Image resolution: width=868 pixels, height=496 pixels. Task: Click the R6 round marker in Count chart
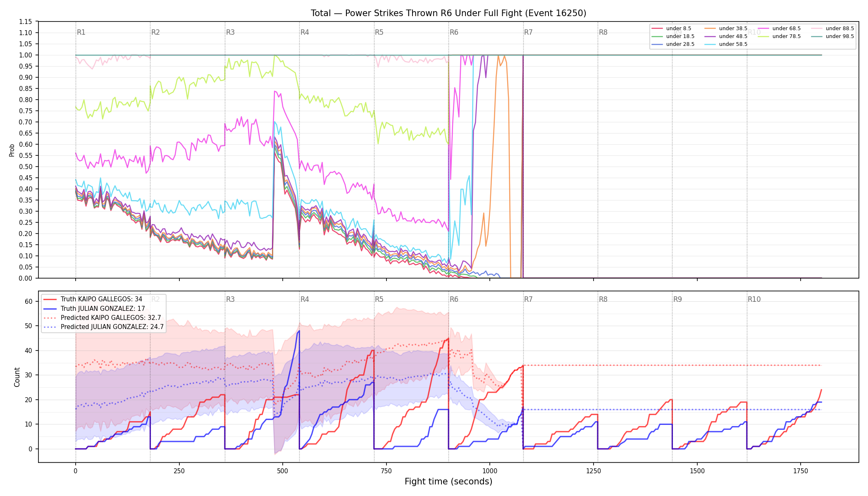pyautogui.click(x=454, y=299)
